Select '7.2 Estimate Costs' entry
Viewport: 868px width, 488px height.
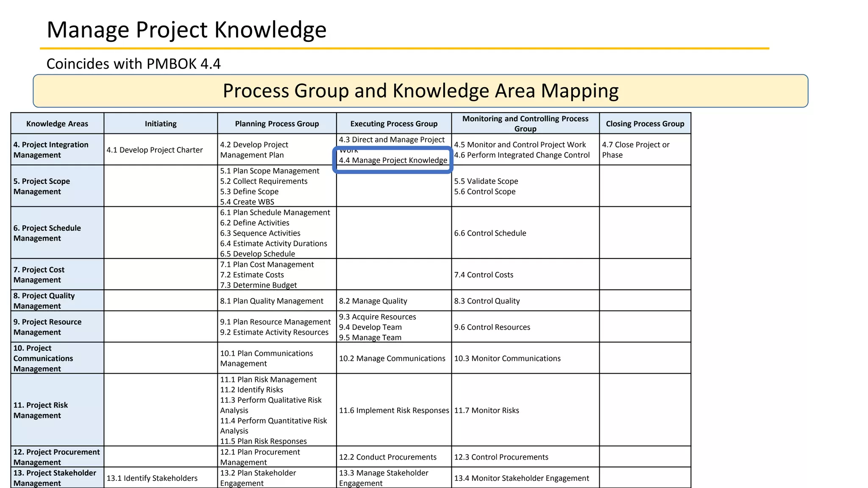(x=252, y=275)
